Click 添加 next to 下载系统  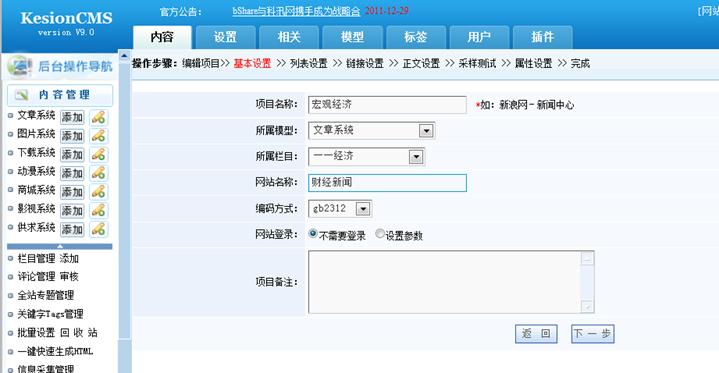tap(72, 155)
